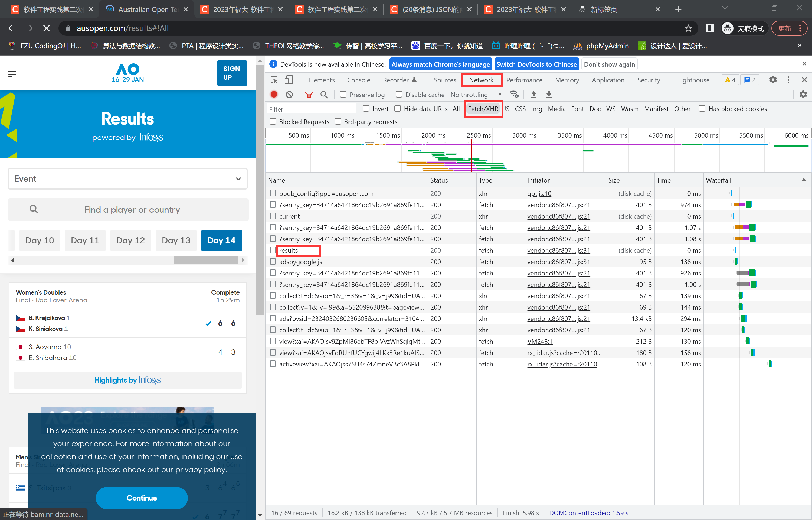Tick the checkbox for adsbygoogle.js request

click(x=273, y=262)
